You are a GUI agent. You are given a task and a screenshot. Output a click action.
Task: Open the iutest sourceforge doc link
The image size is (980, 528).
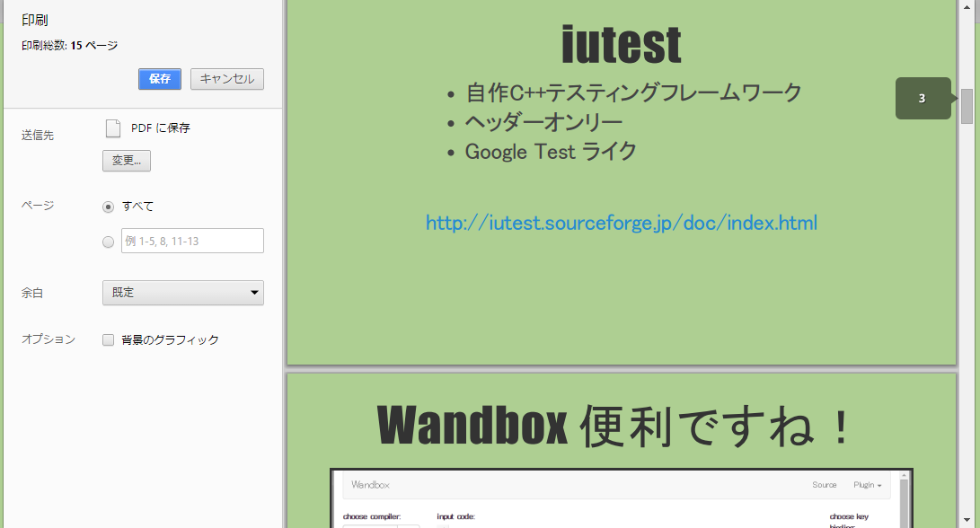622,223
